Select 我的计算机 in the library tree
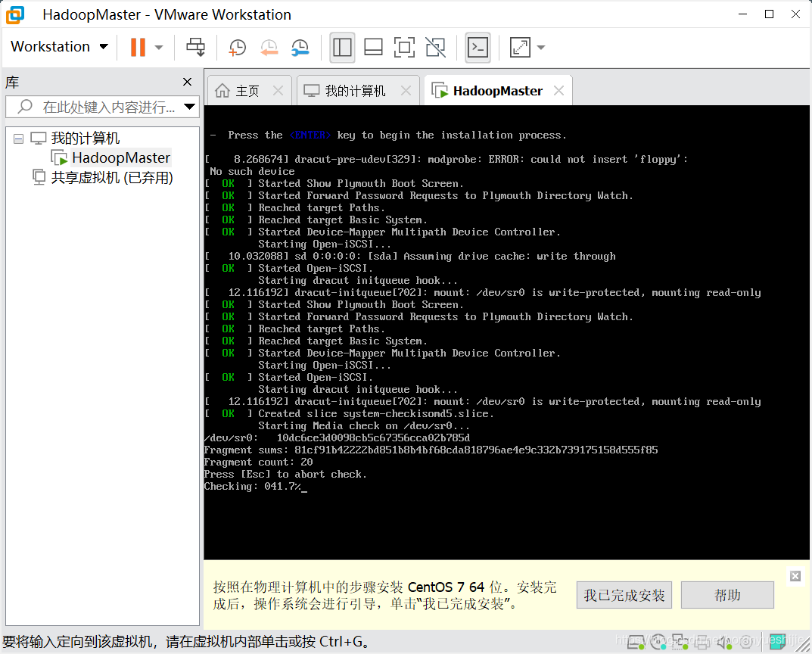 85,139
